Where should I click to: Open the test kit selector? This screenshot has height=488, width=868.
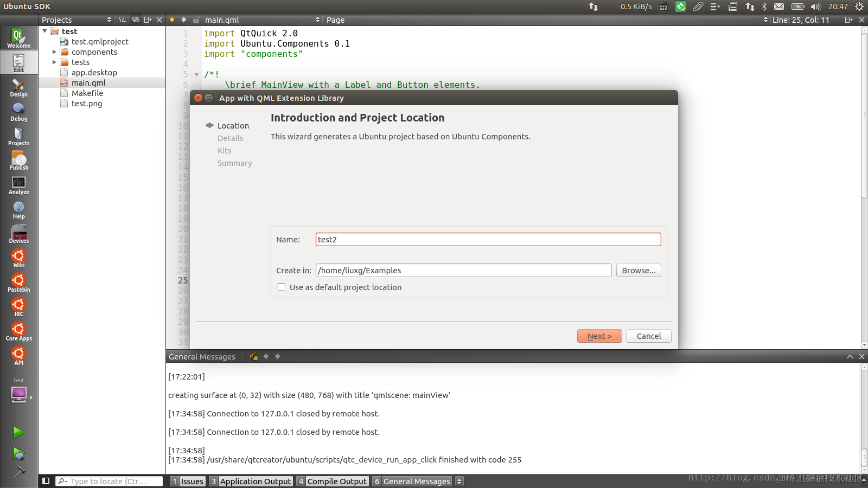point(19,391)
